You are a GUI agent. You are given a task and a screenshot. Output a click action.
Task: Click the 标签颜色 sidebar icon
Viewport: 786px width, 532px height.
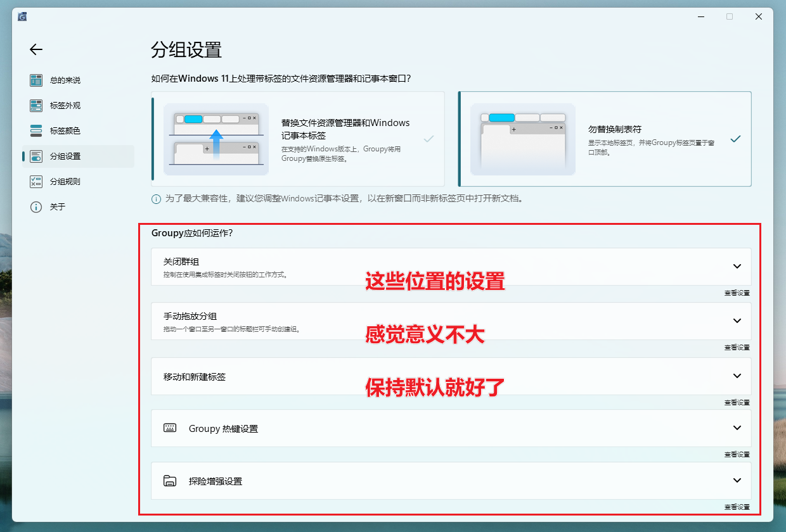coord(36,131)
